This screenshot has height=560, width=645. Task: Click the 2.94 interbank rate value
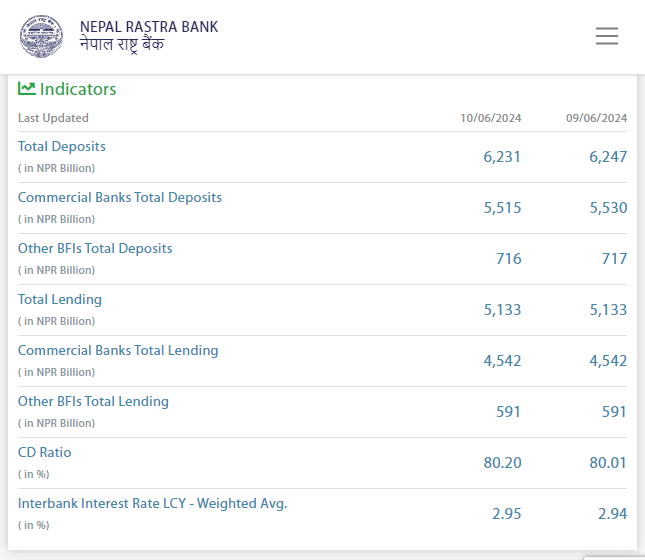[612, 514]
